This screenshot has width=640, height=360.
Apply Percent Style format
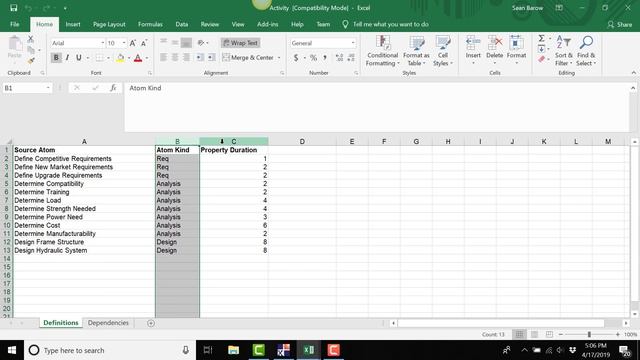point(313,58)
